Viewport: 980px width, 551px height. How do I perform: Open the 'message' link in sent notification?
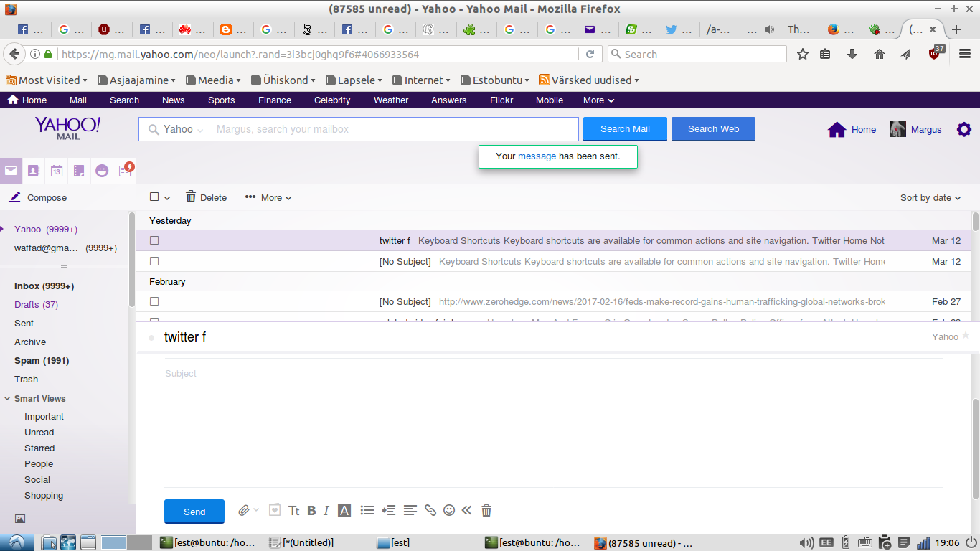click(537, 156)
